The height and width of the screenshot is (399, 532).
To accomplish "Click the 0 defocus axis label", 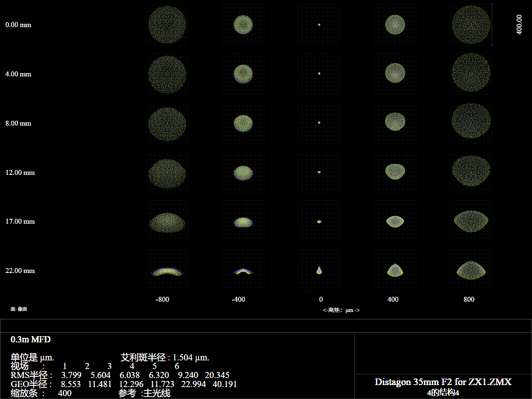I will click(x=321, y=299).
